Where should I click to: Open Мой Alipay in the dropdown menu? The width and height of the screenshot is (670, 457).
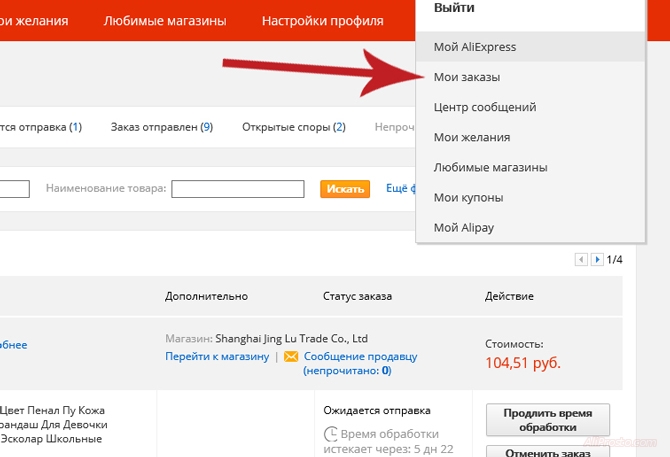(530, 227)
